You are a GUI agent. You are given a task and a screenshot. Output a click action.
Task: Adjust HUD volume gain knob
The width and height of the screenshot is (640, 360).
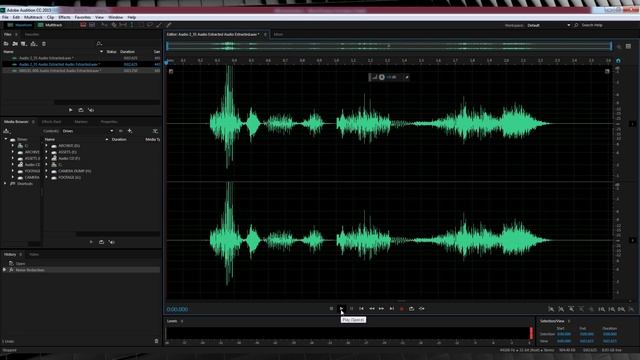click(x=382, y=77)
